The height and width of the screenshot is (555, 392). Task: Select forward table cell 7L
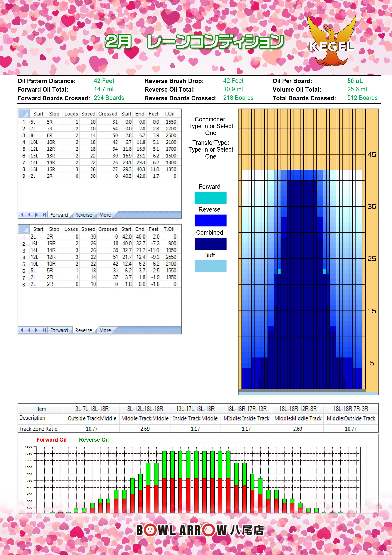pyautogui.click(x=38, y=129)
